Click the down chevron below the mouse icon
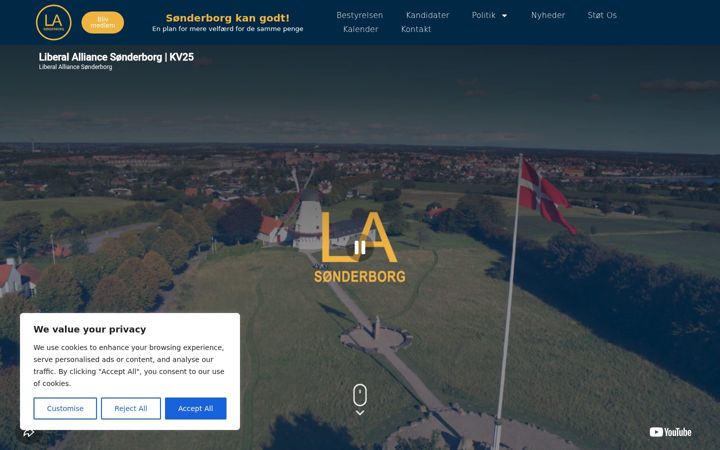Viewport: 720px width, 450px height. point(360,413)
